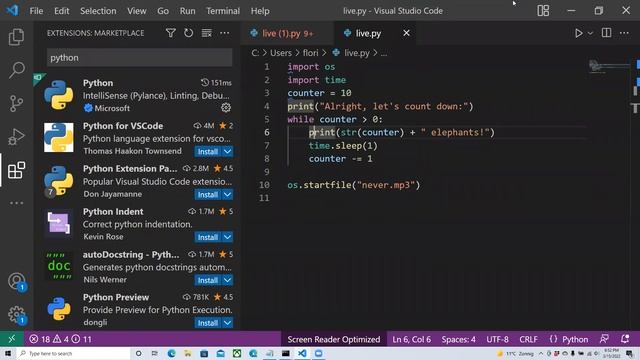
Task: Click the editor minimap
Action: point(609,66)
